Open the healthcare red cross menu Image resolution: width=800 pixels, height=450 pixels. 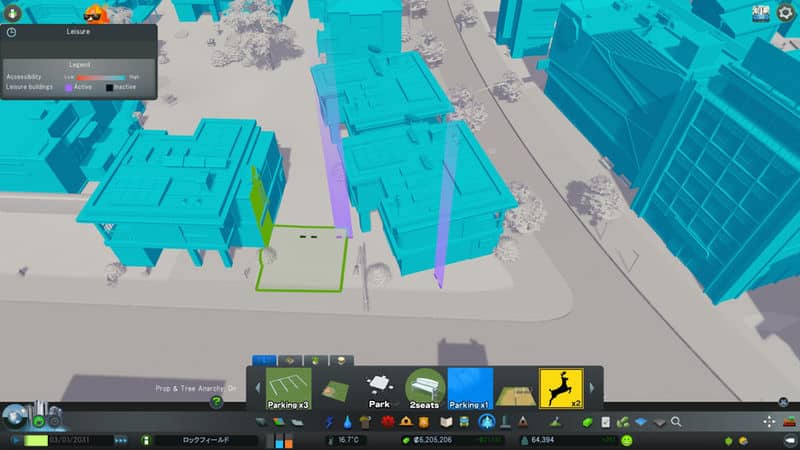(386, 423)
